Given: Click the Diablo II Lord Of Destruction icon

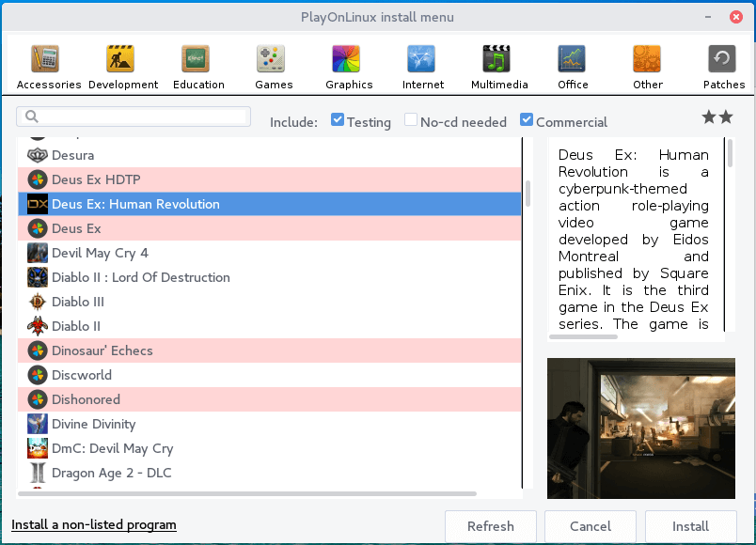Looking at the screenshot, I should click(x=38, y=277).
